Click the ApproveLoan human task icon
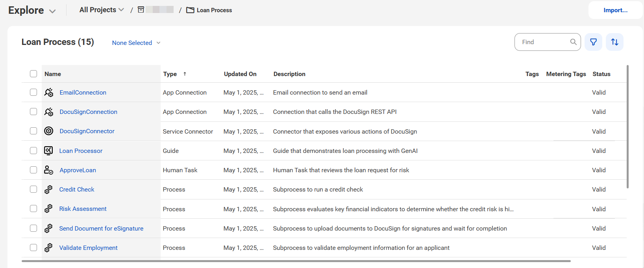644x268 pixels. tap(49, 170)
